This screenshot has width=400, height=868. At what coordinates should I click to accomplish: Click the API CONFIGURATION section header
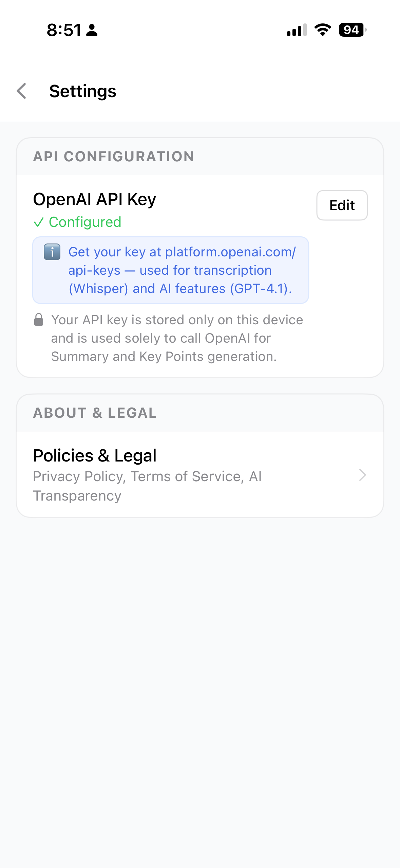[x=114, y=157]
